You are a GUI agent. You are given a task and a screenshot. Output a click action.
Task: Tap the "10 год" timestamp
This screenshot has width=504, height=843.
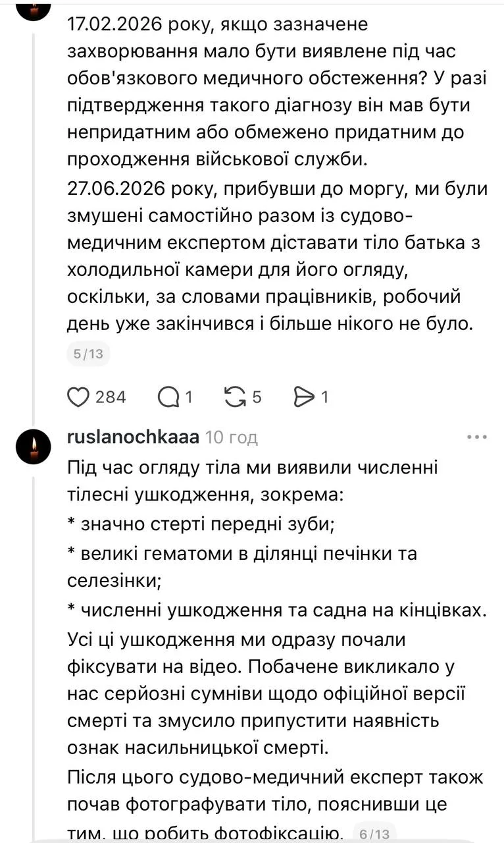pyautogui.click(x=232, y=437)
